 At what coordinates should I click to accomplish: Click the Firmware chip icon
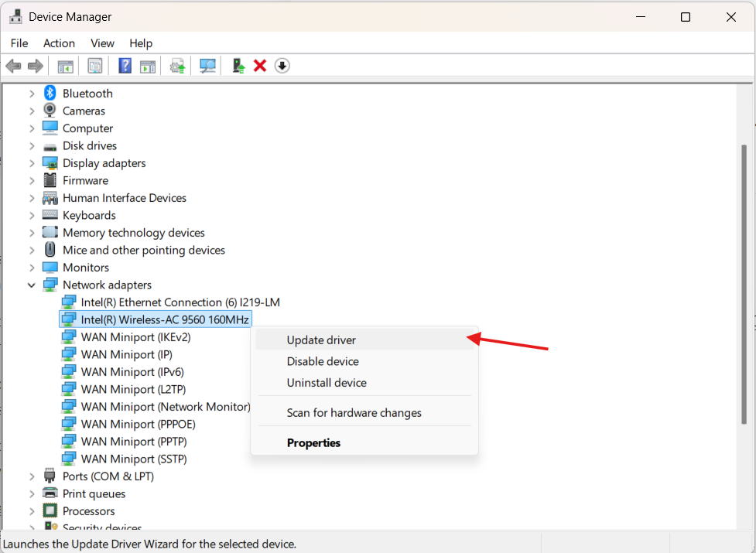point(50,180)
